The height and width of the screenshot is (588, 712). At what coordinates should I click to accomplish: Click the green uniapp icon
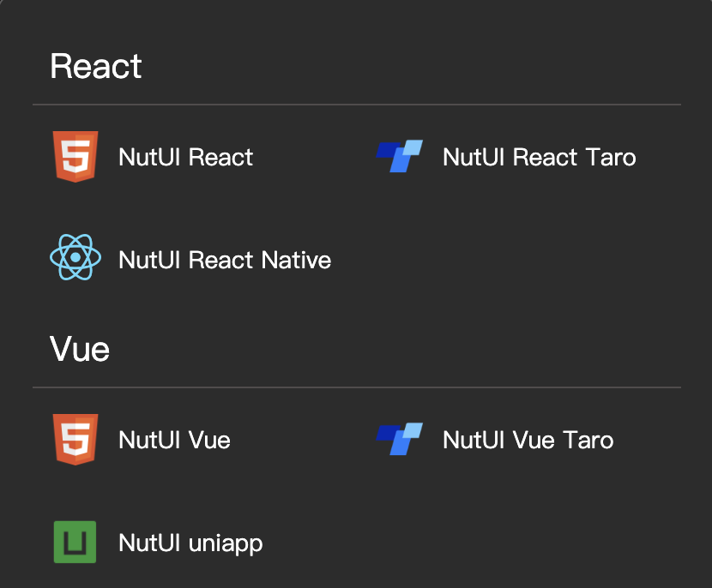[75, 542]
